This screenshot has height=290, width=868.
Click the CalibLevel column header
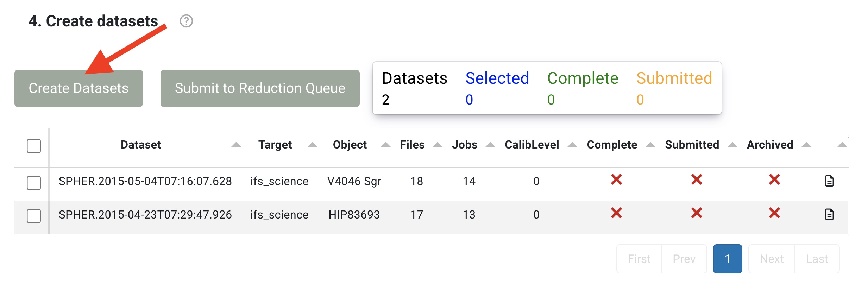(x=532, y=145)
